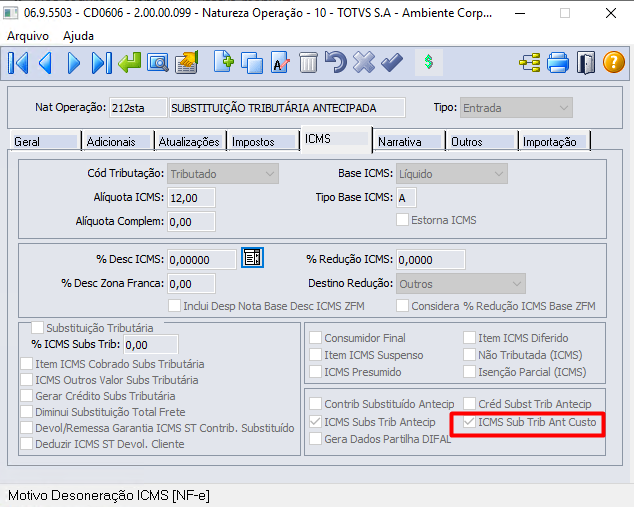This screenshot has height=507, width=634.
Task: Add new record document icon
Action: point(224,62)
